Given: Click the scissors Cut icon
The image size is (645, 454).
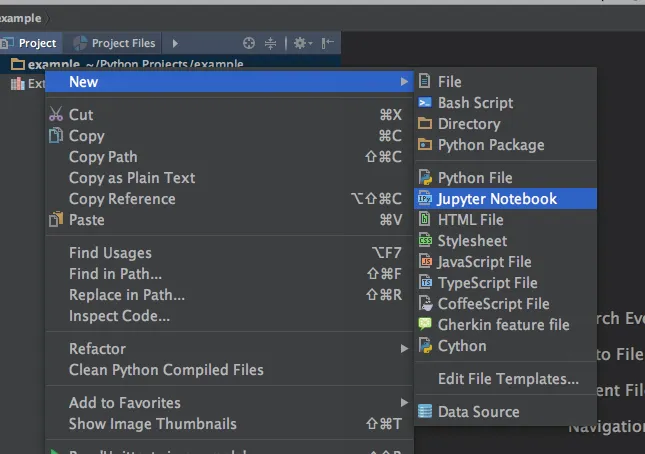Looking at the screenshot, I should (x=56, y=115).
